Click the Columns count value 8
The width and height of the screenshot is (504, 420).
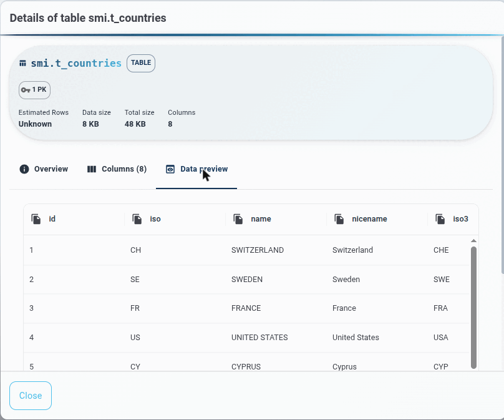click(x=170, y=124)
